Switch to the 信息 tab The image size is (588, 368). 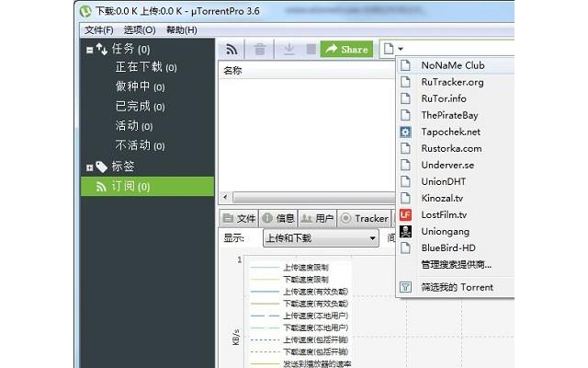click(278, 218)
